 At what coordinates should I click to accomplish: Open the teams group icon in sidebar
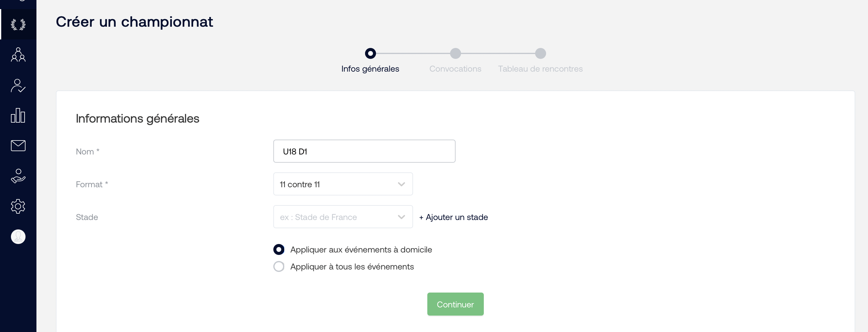18,55
